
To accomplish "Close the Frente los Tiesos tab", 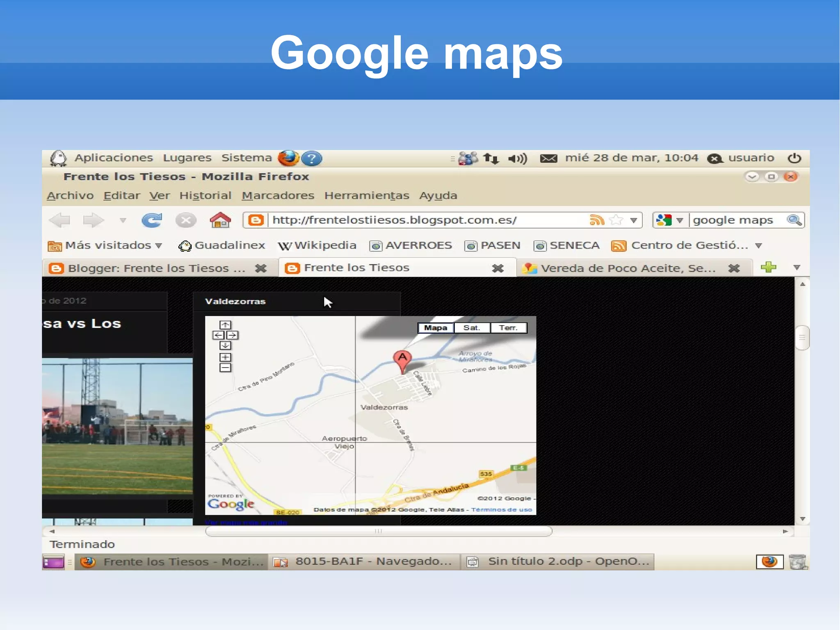I will (498, 268).
